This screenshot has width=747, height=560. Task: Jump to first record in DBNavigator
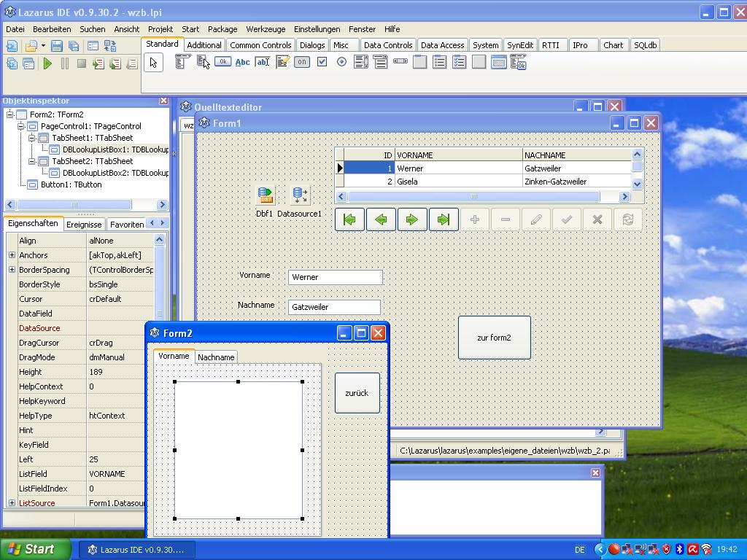349,219
